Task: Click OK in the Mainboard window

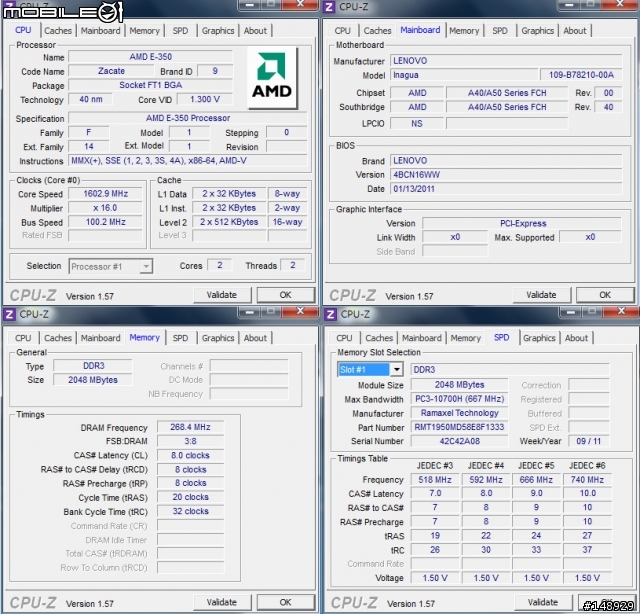Action: tap(605, 295)
